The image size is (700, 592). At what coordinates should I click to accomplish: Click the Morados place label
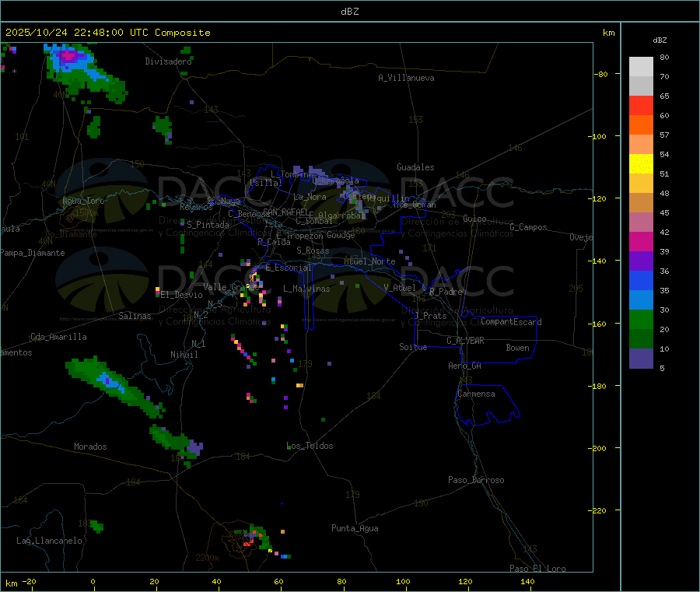(91, 447)
